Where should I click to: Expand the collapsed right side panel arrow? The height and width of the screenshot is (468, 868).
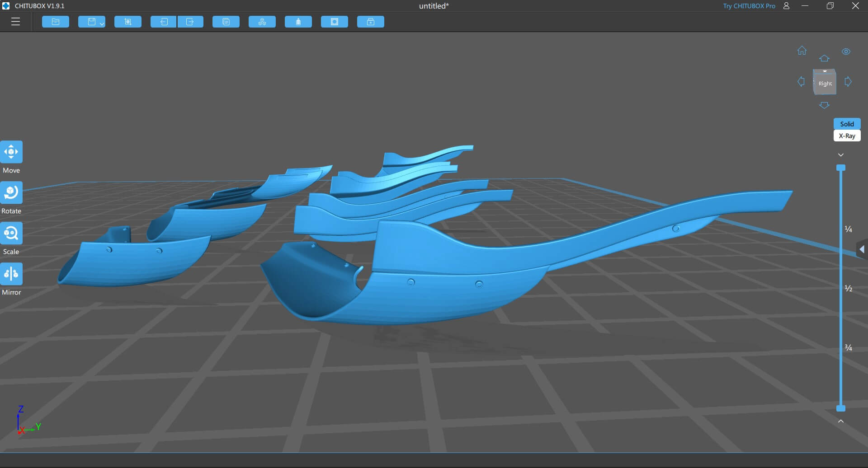862,249
